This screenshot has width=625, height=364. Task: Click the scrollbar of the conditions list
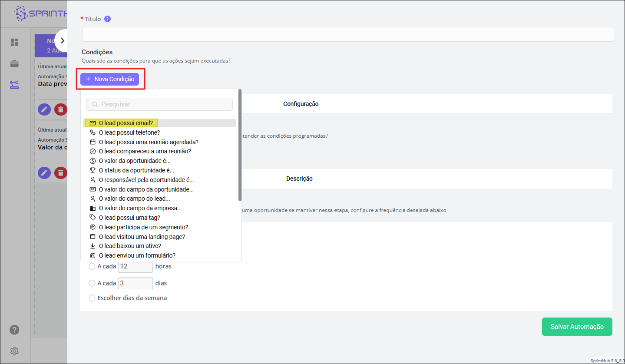240,146
